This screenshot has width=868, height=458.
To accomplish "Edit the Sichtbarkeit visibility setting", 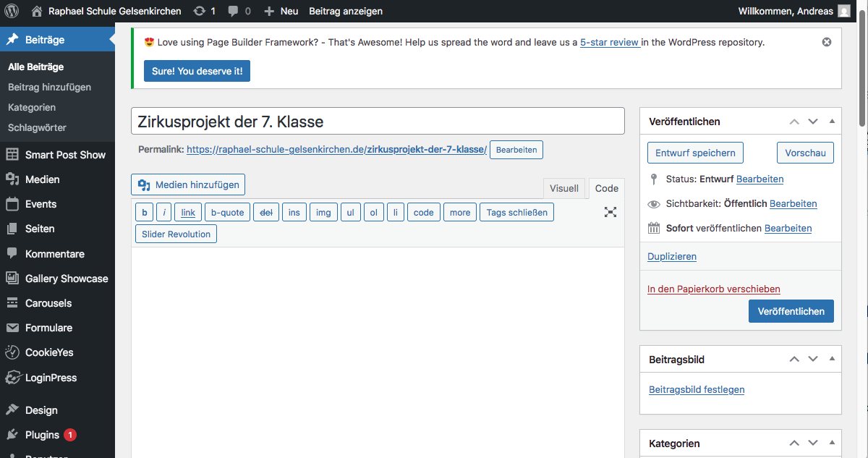I will pos(793,204).
